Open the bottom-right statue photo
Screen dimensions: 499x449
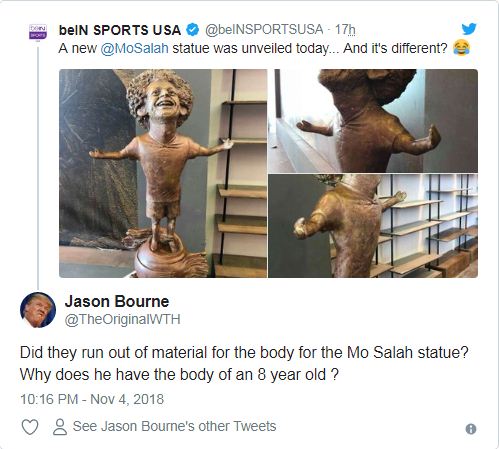pos(373,226)
